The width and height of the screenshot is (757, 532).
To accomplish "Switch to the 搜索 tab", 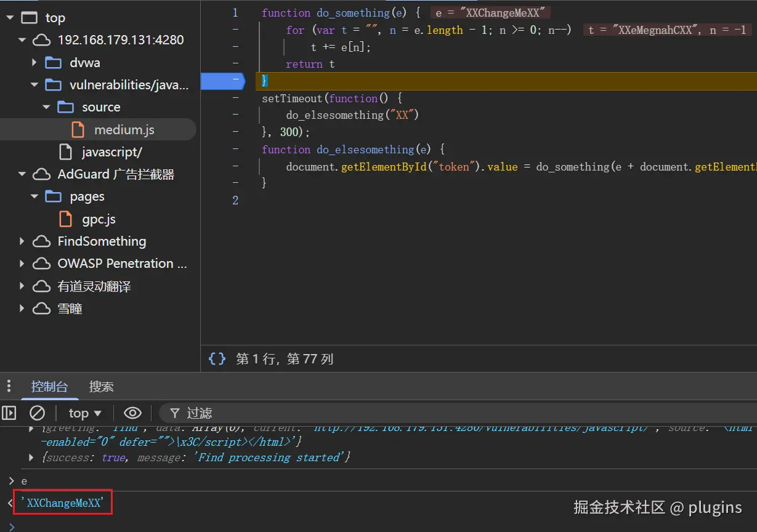I will (101, 387).
